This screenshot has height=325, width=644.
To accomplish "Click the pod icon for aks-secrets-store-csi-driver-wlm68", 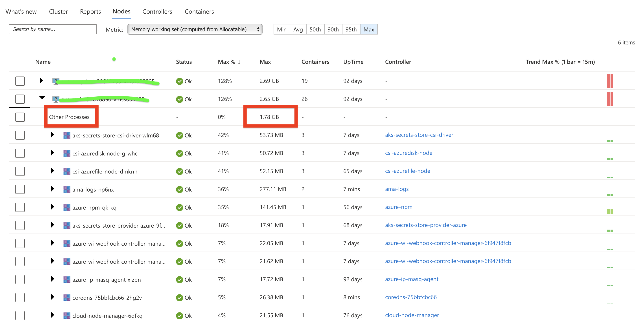I will (x=67, y=135).
